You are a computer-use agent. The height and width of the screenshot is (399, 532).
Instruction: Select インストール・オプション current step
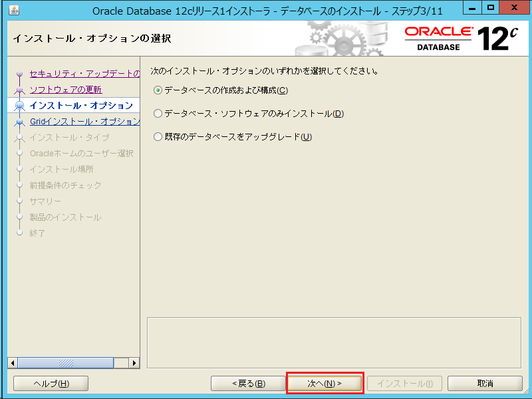point(81,106)
